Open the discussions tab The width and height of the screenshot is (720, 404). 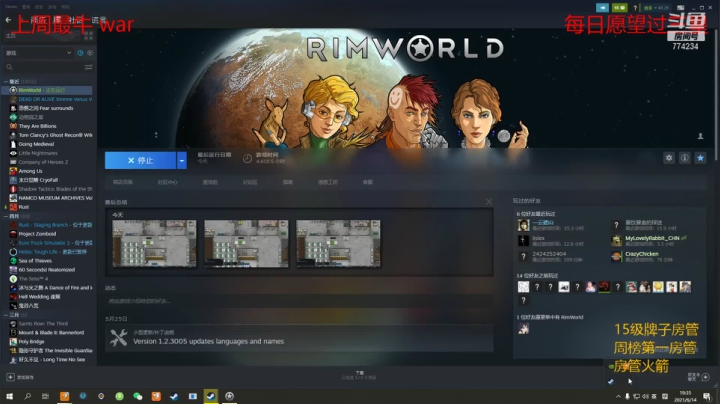pos(250,182)
